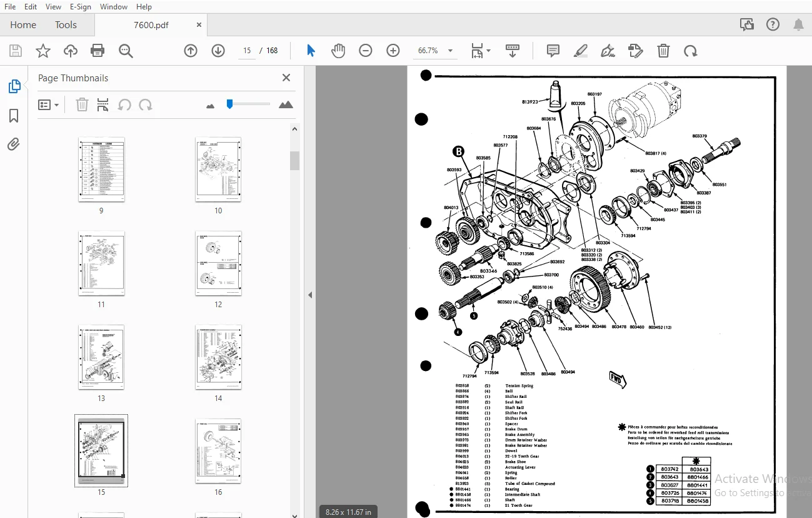Open the View menu
Viewport: 812px width, 518px height.
click(53, 7)
